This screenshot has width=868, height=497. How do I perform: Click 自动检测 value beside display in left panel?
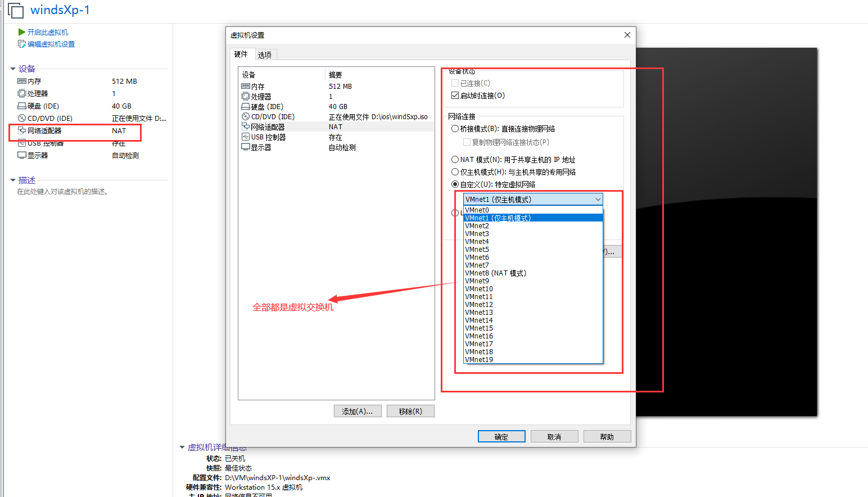(125, 155)
